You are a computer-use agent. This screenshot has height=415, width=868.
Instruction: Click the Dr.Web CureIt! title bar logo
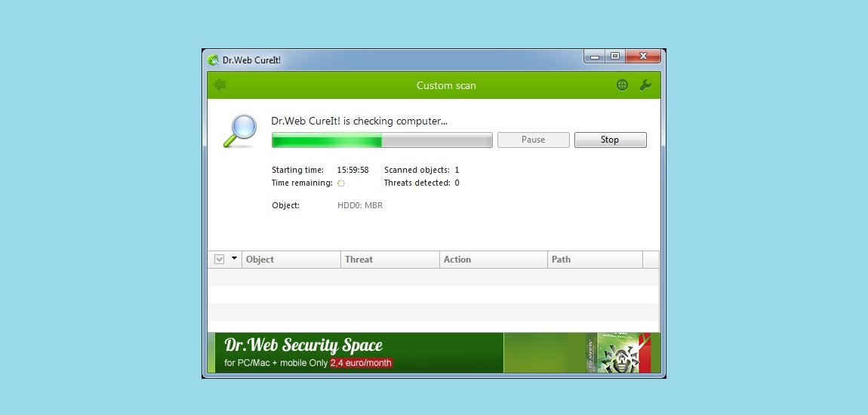[x=213, y=60]
